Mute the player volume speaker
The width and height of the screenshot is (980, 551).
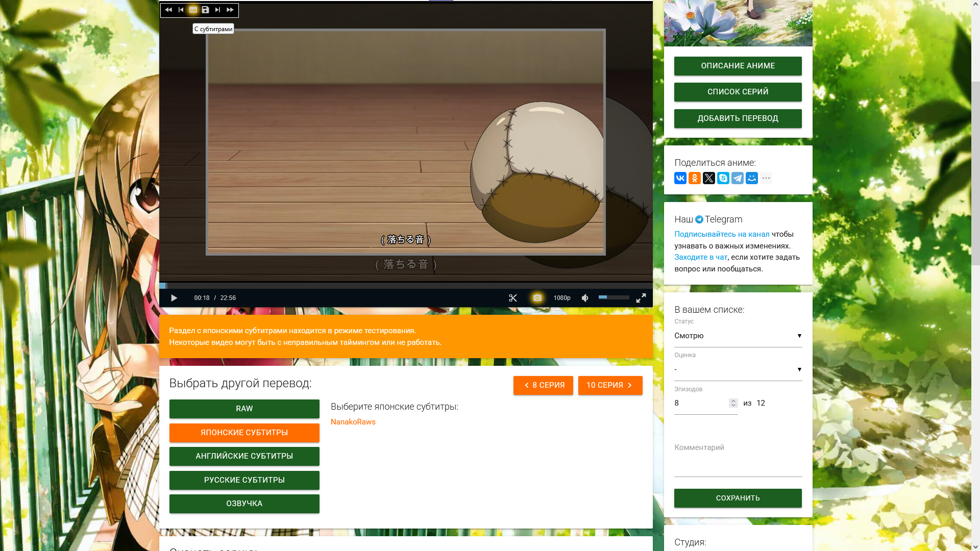click(585, 298)
